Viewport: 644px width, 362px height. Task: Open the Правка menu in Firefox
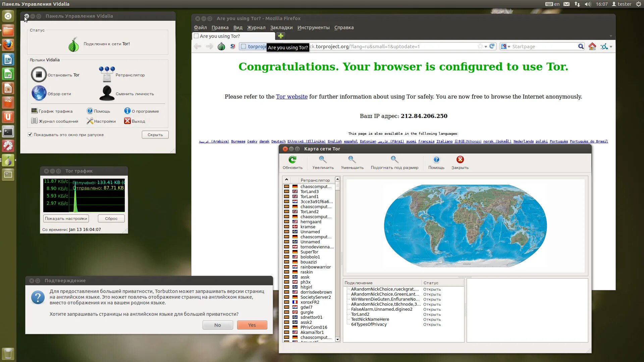pos(220,27)
